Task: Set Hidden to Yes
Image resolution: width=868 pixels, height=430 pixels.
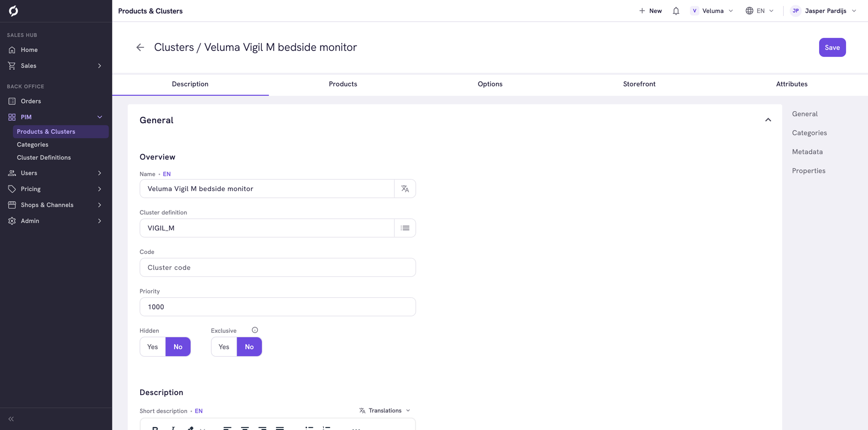Action: (153, 347)
